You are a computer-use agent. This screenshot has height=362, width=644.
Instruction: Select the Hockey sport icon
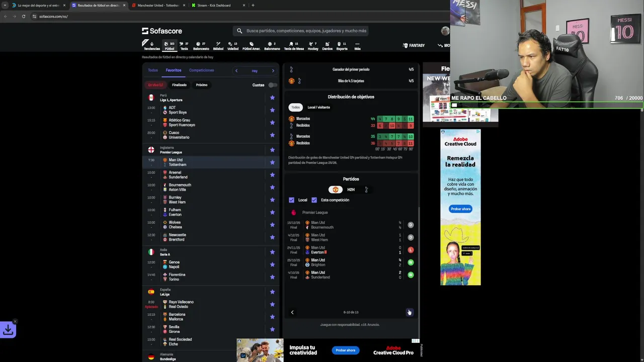point(313,46)
